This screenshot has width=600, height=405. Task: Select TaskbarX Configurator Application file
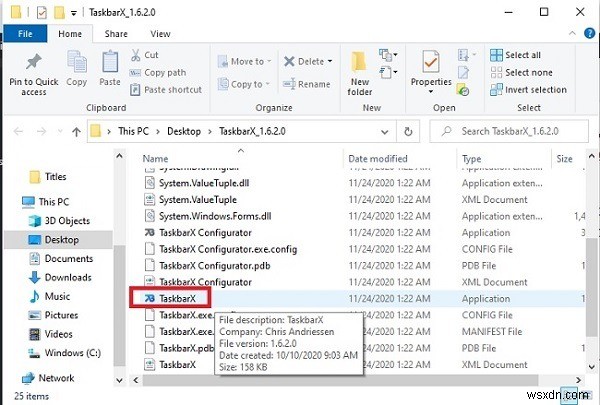pos(198,233)
